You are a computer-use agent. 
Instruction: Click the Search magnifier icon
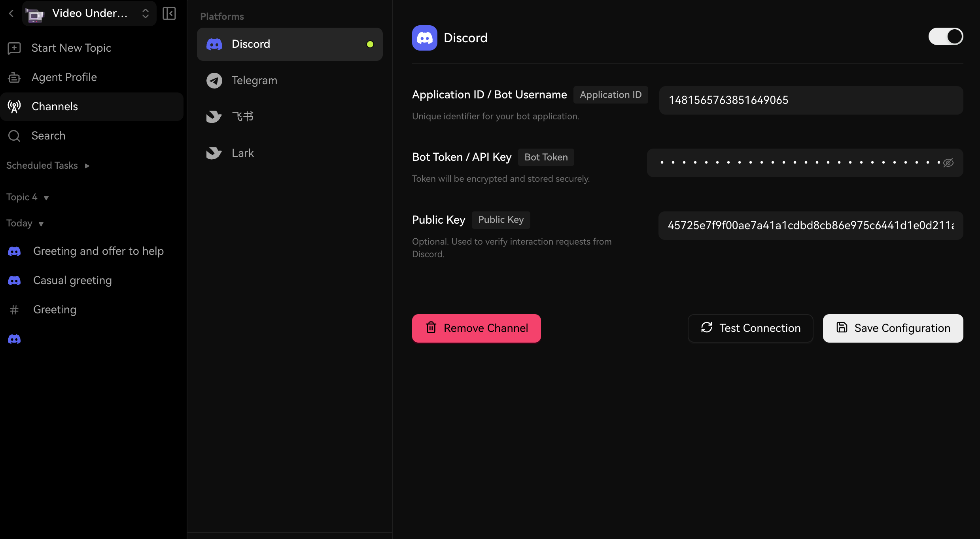(14, 136)
